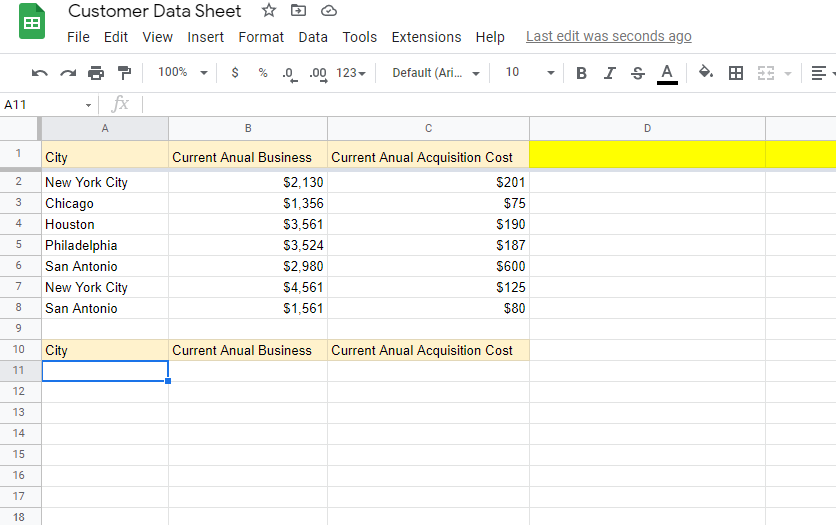Open the Extensions menu
The width and height of the screenshot is (836, 525).
(x=426, y=37)
